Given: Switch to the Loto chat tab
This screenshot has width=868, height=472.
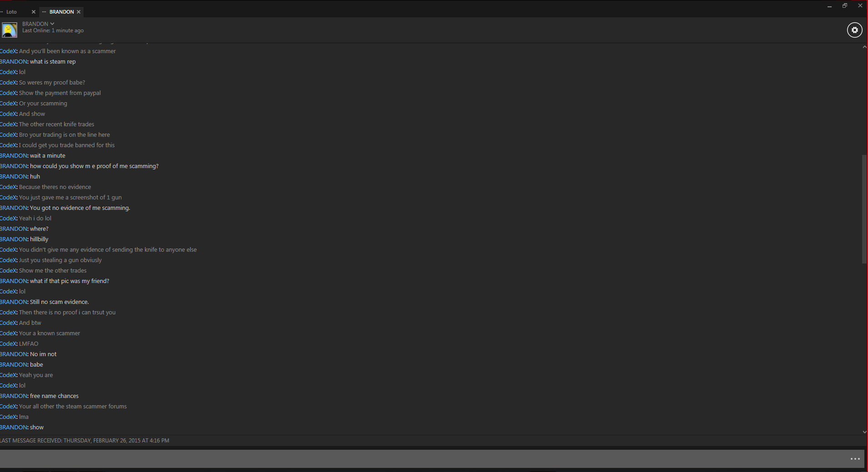Looking at the screenshot, I should pyautogui.click(x=12, y=12).
